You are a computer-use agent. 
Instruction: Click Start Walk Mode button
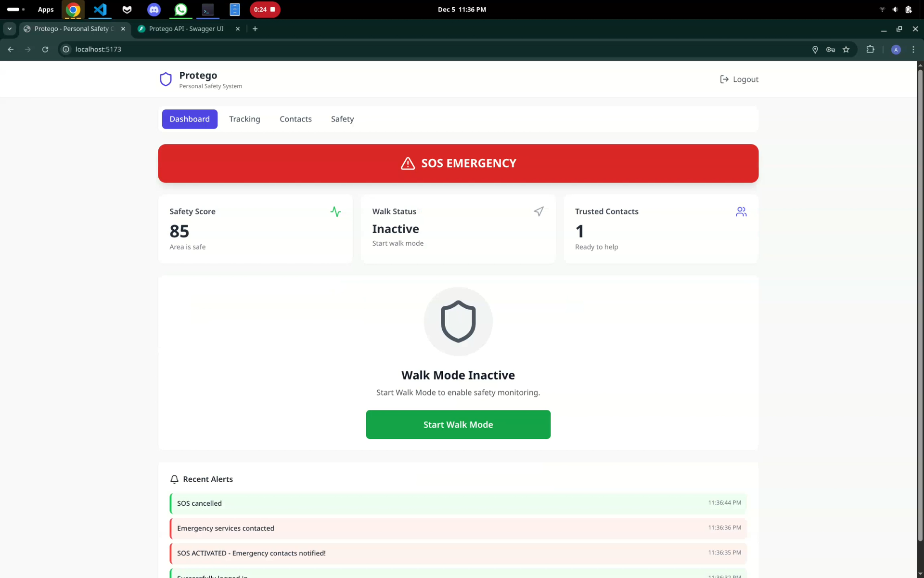click(x=458, y=424)
